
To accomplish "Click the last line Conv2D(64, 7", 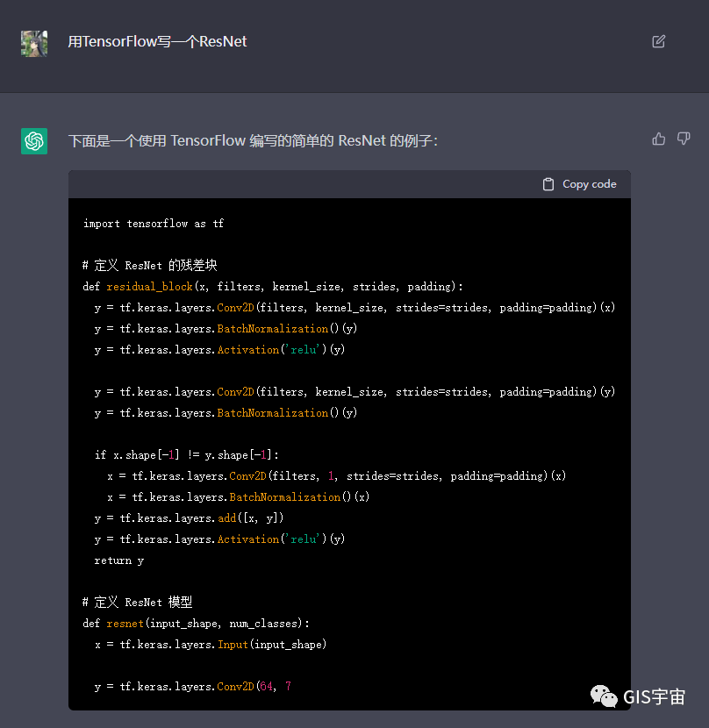I will coord(193,687).
